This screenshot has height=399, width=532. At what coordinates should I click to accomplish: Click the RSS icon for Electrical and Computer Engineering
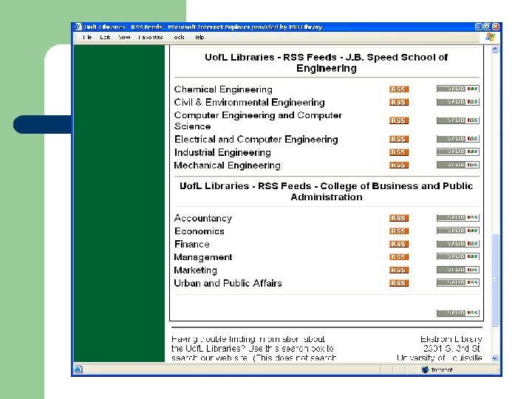(x=399, y=139)
